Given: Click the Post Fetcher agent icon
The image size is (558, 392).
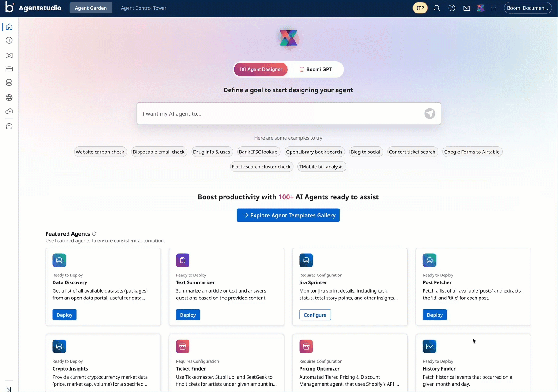Looking at the screenshot, I should click(x=430, y=260).
